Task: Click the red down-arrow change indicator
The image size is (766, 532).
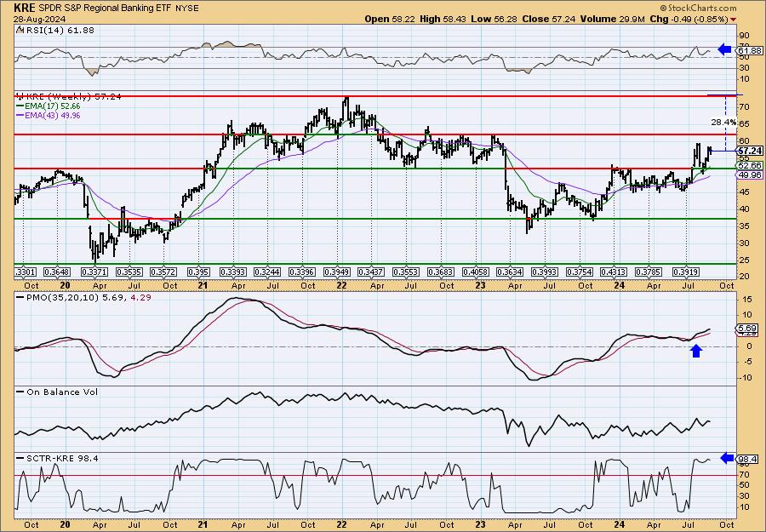Action: click(734, 20)
